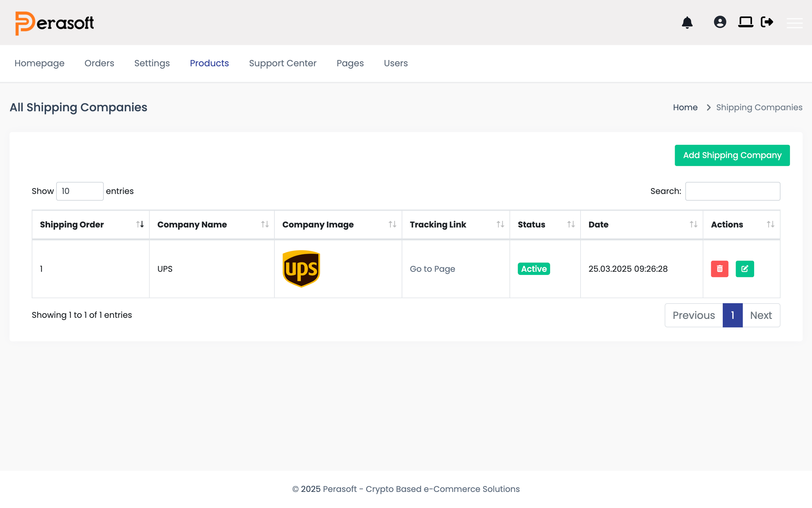Delete the UPS shipping company
The height and width of the screenshot is (508, 812).
pos(720,269)
